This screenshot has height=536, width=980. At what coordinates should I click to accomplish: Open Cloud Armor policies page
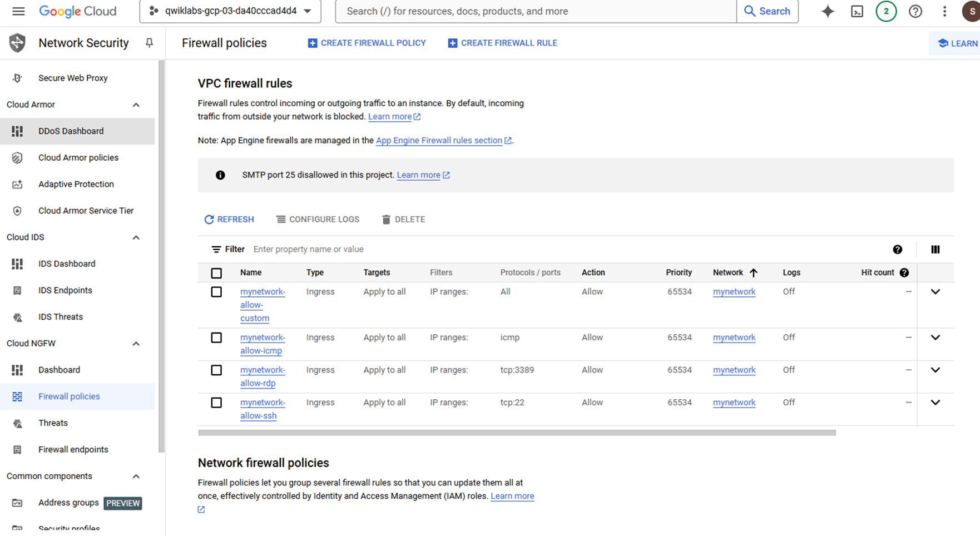coord(77,158)
